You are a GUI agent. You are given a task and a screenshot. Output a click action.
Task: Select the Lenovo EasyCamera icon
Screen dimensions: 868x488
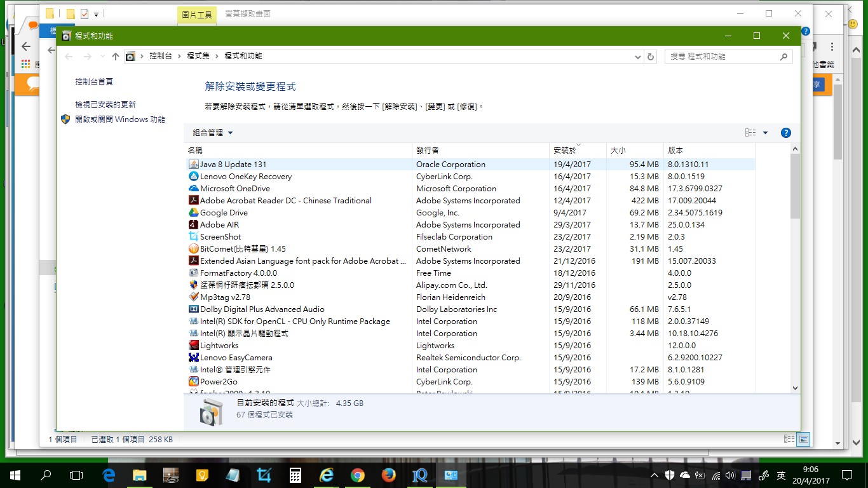tap(194, 358)
